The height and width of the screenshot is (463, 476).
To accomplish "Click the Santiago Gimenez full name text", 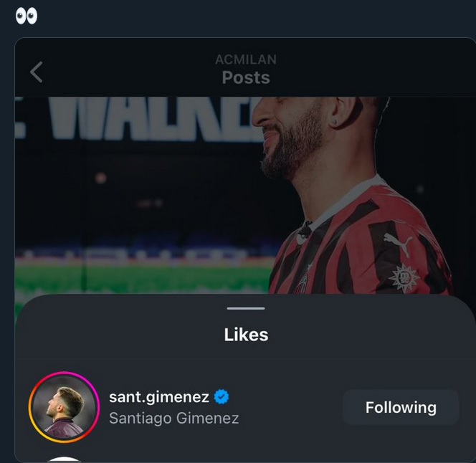I will 173,418.
